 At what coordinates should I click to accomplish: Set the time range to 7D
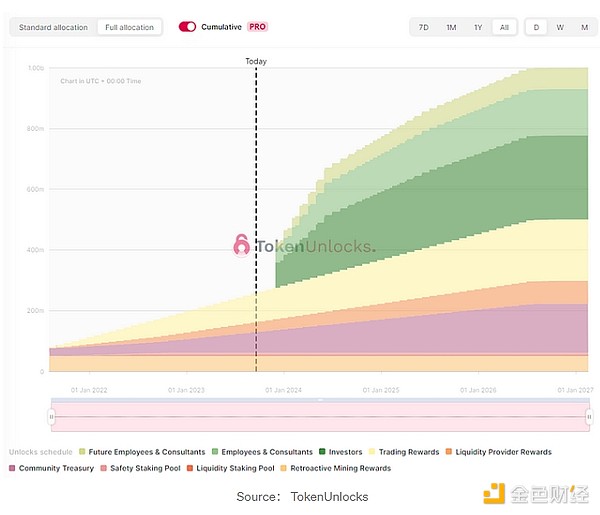coord(424,27)
